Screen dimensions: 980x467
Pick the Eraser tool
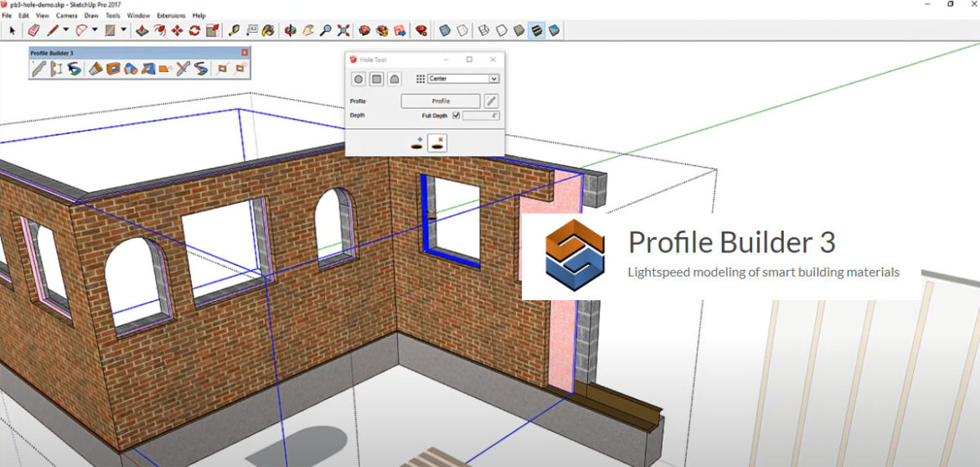[x=34, y=30]
